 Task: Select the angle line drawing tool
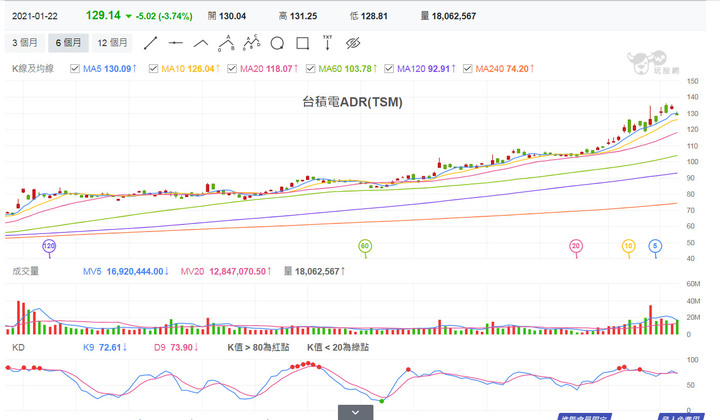pyautogui.click(x=201, y=43)
